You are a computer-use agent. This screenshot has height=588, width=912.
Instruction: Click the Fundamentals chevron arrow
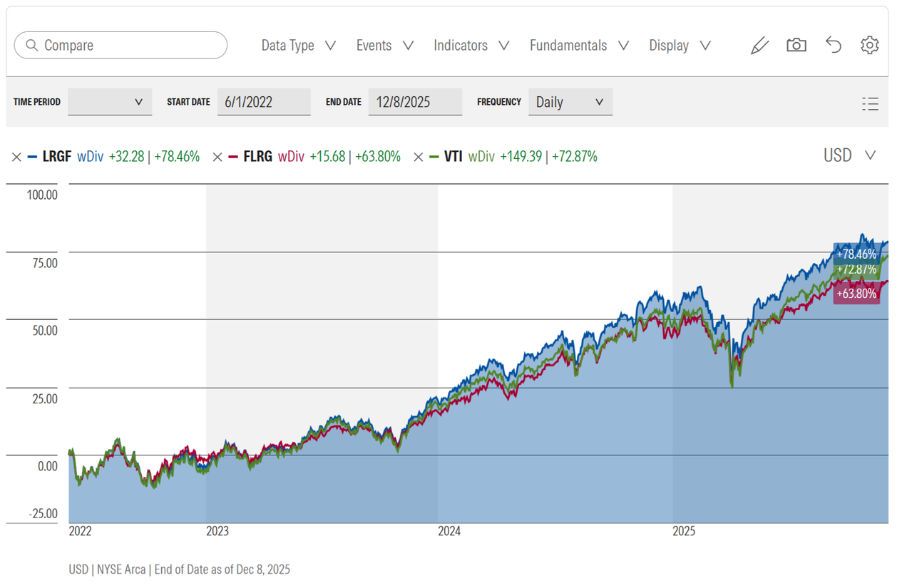point(623,46)
